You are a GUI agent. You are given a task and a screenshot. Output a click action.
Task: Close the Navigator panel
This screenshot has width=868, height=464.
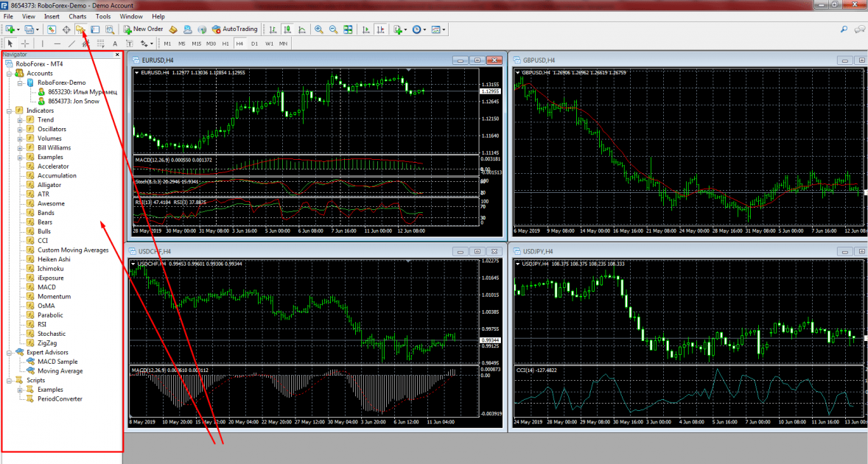click(x=117, y=55)
